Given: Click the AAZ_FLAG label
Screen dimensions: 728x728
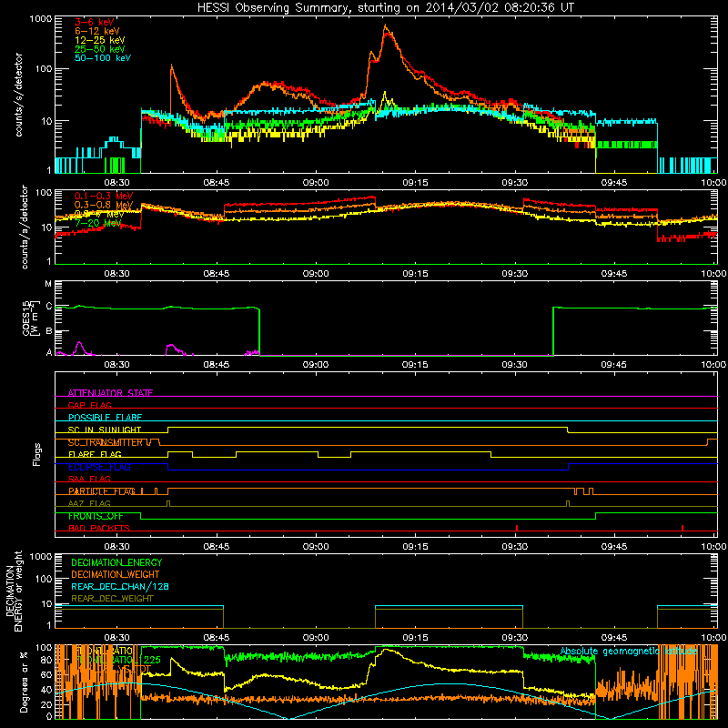Looking at the screenshot, I should [89, 503].
